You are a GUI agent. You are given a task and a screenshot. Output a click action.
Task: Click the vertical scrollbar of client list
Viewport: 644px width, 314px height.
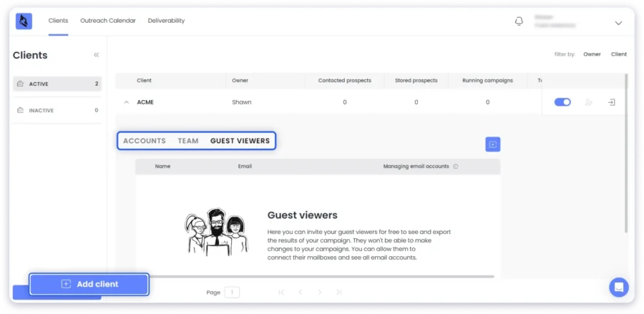point(626,153)
